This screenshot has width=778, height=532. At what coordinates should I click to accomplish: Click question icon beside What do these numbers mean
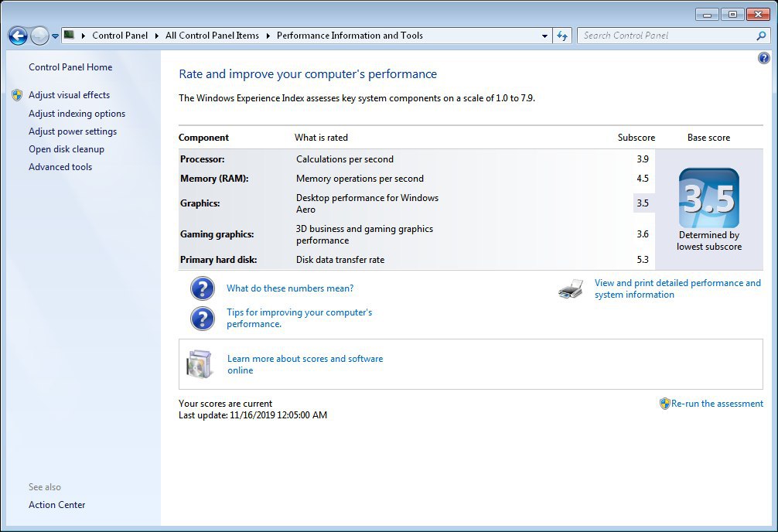point(203,288)
